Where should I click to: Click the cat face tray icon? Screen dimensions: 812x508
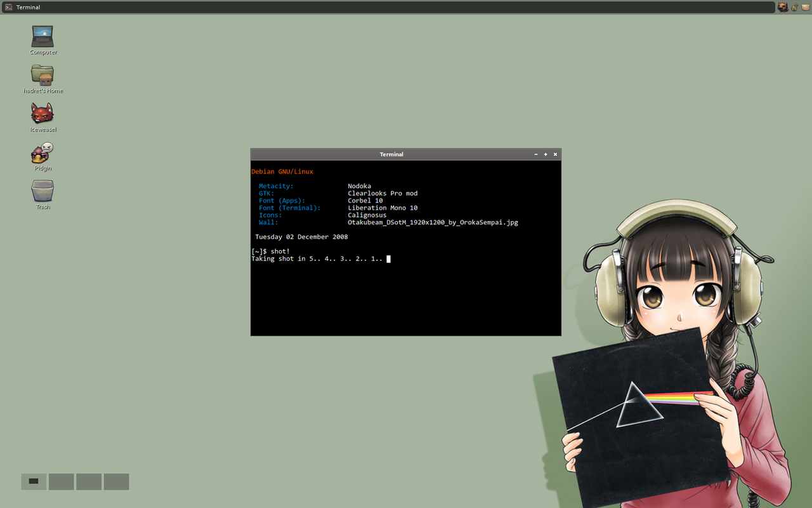[x=783, y=7]
